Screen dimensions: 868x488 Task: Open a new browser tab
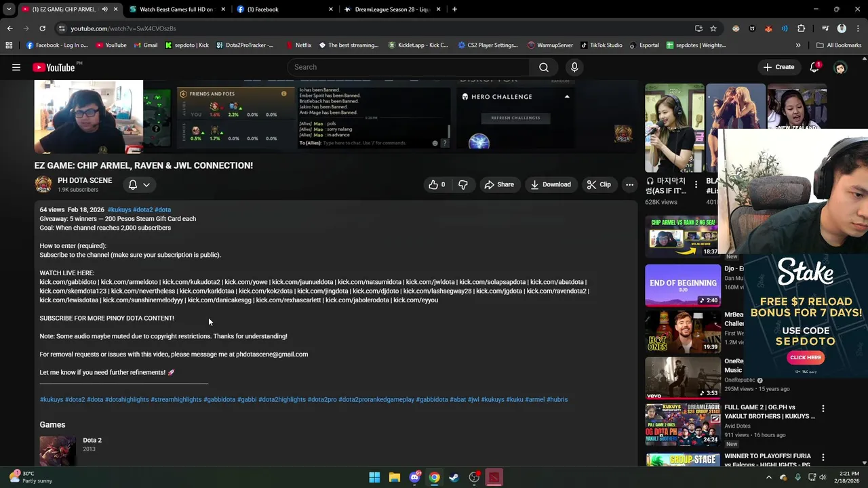click(454, 9)
